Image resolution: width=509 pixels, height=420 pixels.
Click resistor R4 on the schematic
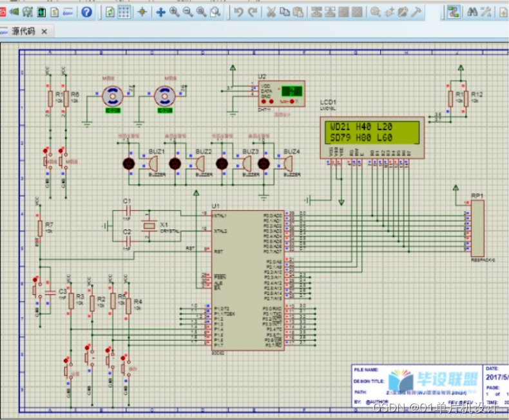coord(128,306)
